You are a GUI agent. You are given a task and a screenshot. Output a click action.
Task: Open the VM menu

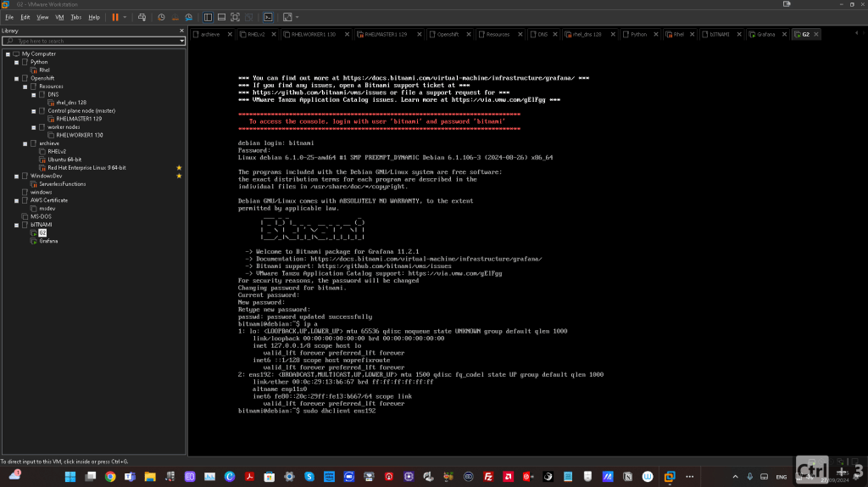click(59, 17)
